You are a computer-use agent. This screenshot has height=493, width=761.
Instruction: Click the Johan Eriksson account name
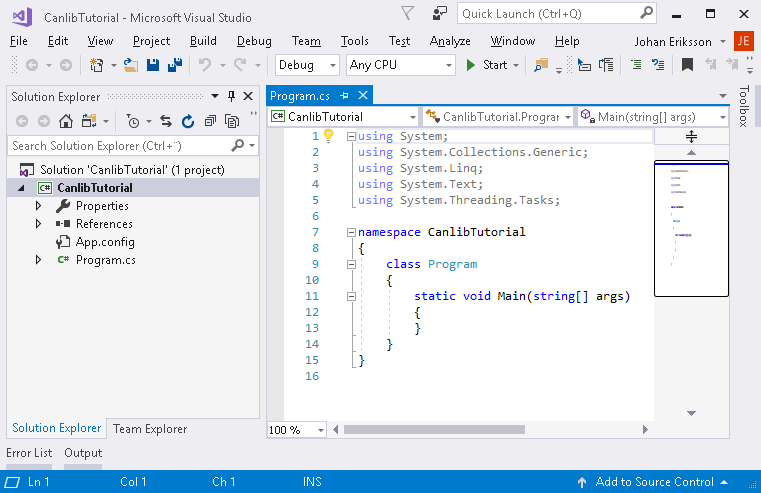click(x=673, y=42)
